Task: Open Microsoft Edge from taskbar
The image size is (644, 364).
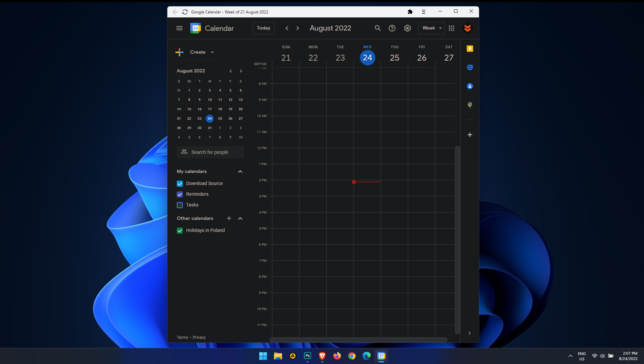Action: coord(367,356)
